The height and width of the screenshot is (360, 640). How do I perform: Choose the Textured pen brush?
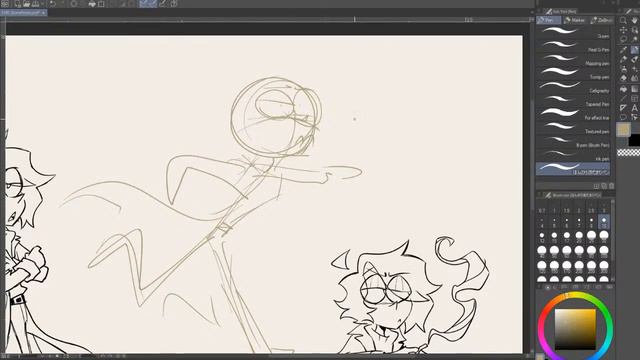point(573,129)
